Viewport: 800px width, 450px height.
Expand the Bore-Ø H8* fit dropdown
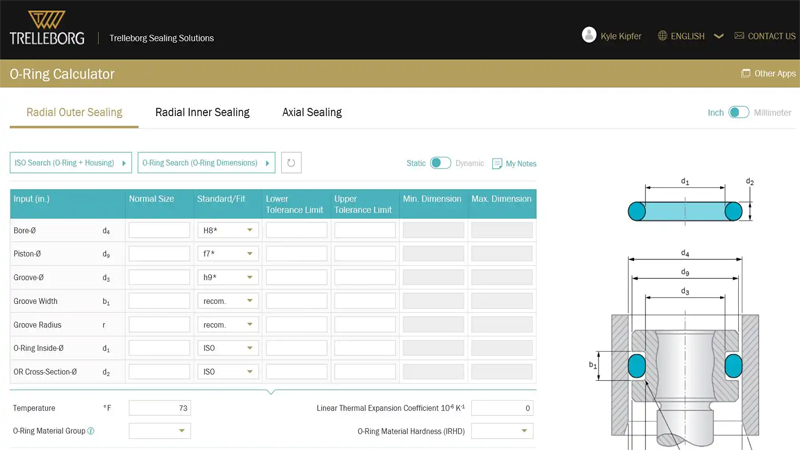tap(228, 230)
